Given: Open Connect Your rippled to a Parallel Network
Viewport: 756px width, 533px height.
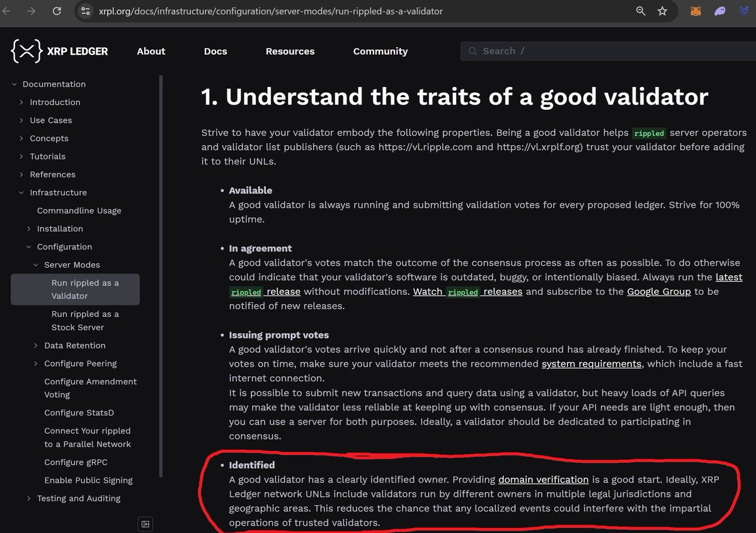Looking at the screenshot, I should (x=88, y=437).
